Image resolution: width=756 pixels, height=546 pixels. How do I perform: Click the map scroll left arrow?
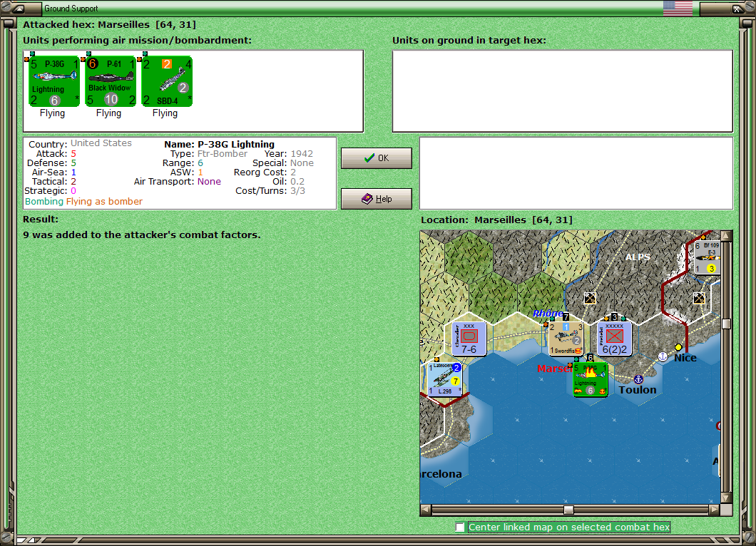pyautogui.click(x=425, y=510)
